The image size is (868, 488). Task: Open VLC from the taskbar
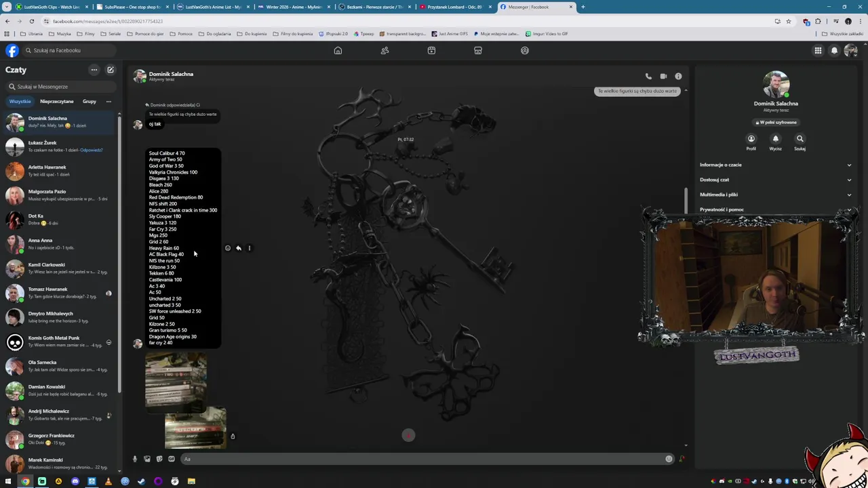[x=108, y=481]
